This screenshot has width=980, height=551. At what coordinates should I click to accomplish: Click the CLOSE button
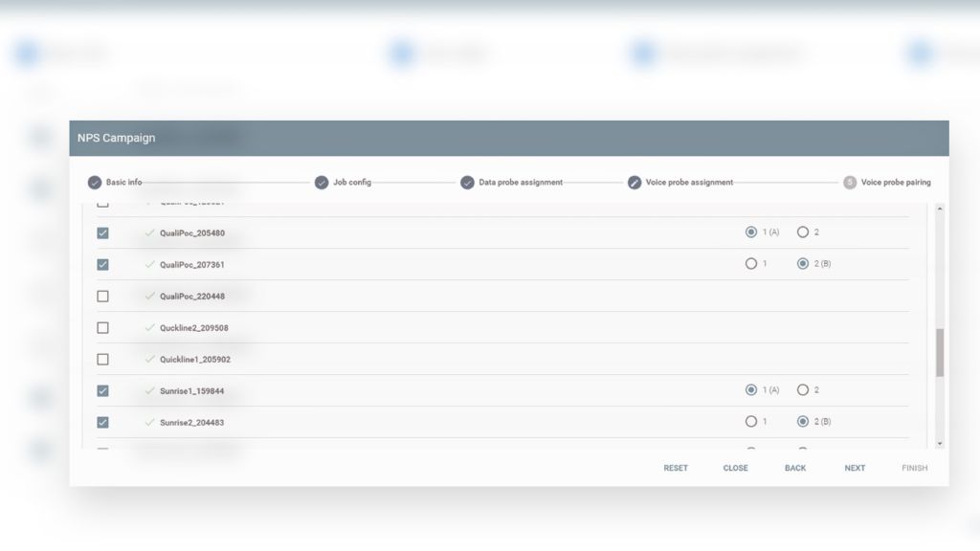(x=735, y=468)
